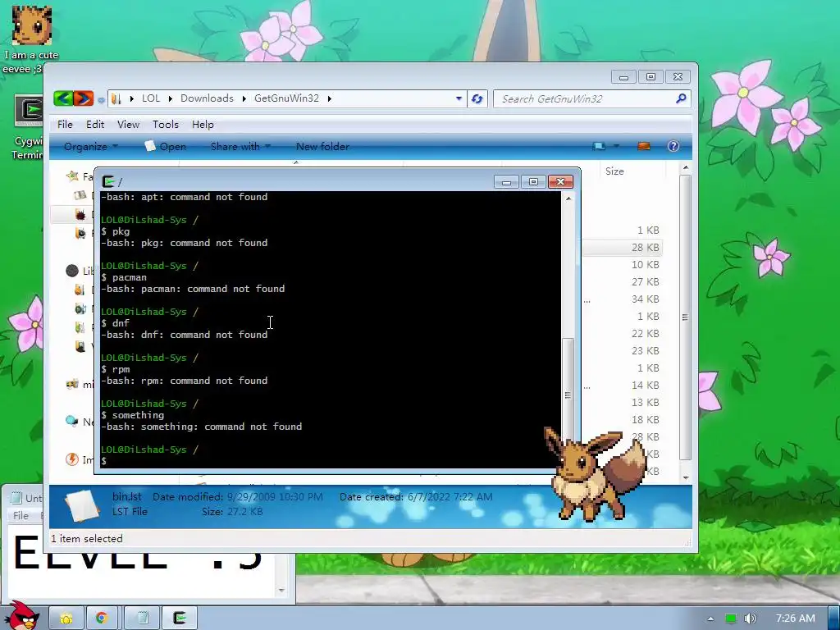Open the File menu in Explorer
The width and height of the screenshot is (840, 630).
point(65,125)
